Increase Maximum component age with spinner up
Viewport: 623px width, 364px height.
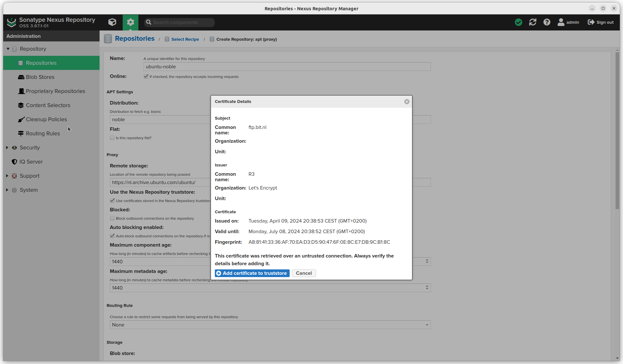(427, 260)
